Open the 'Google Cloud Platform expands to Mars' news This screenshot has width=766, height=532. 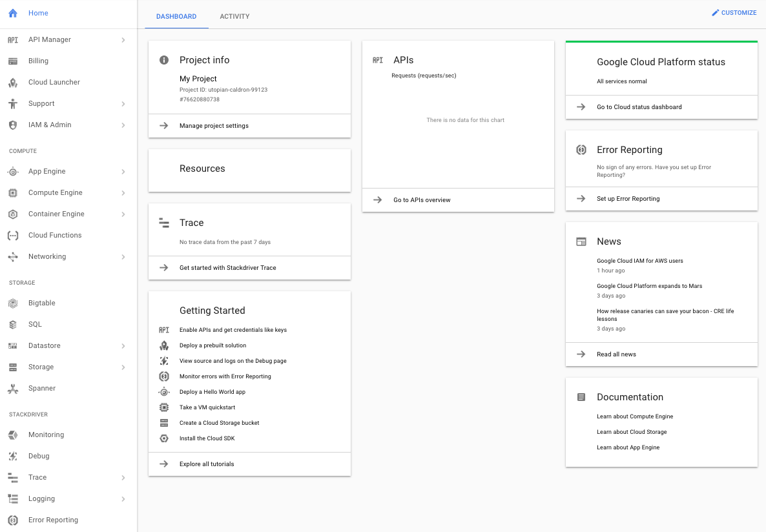tap(649, 286)
